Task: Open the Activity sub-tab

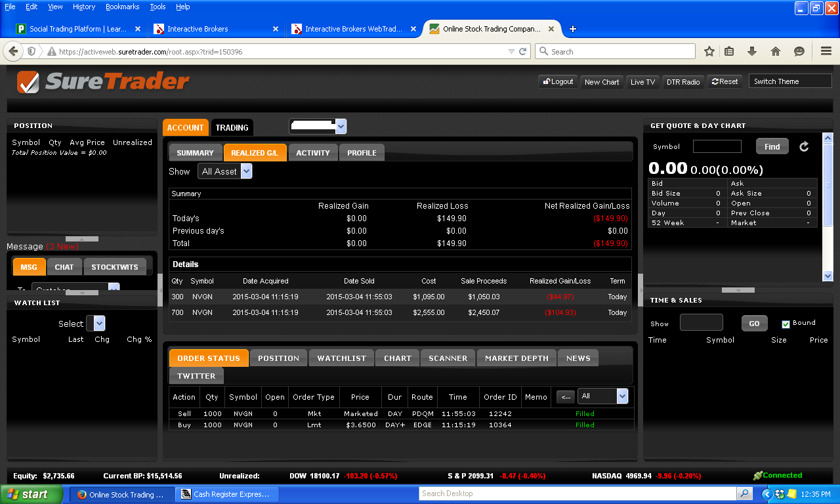Action: (x=313, y=153)
